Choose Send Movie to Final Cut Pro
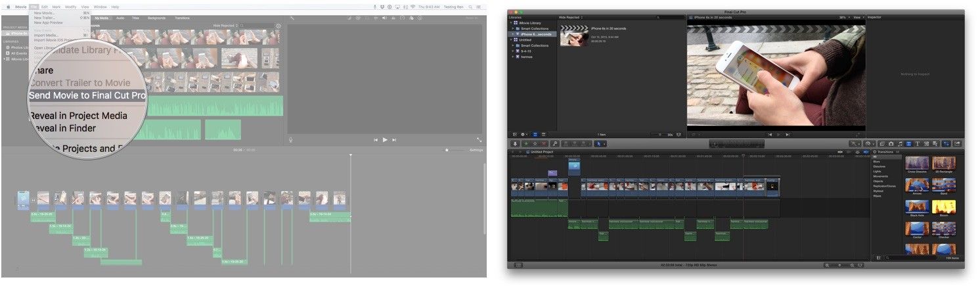This screenshot has width=980, height=290. point(87,95)
